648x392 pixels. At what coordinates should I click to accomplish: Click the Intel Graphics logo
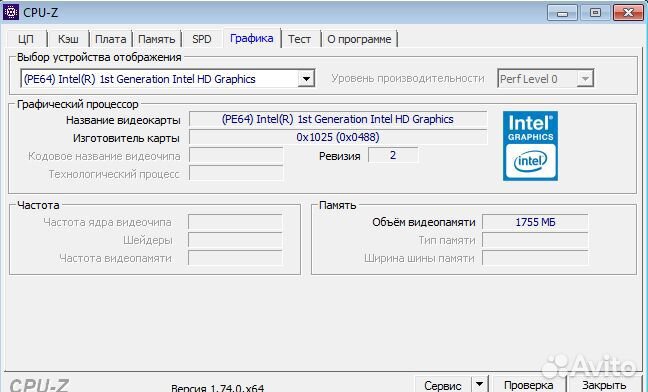(530, 146)
